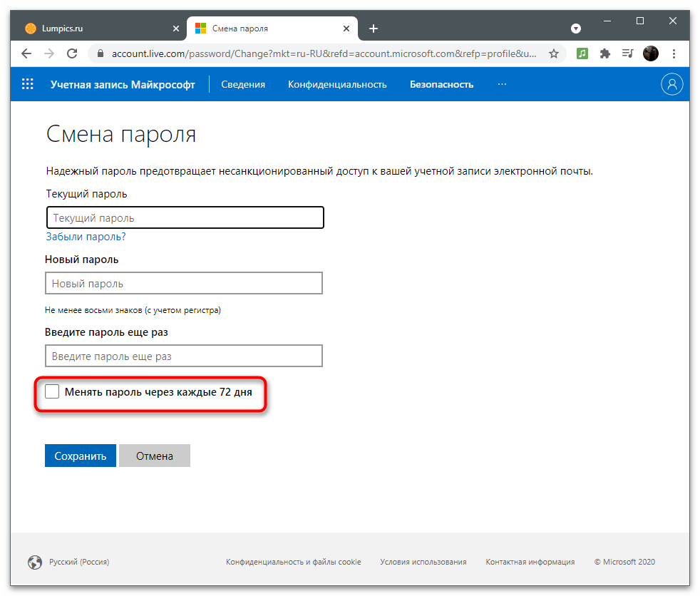Close the Lumpics.ru tab
Viewport: 700px width, 596px height.
point(176,29)
